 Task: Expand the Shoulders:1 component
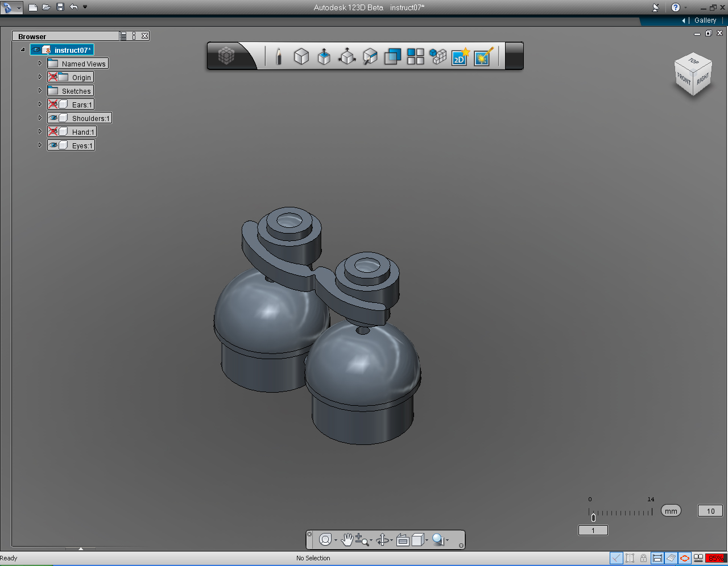40,118
